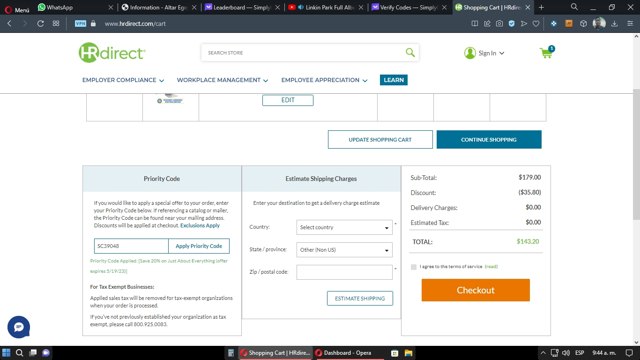Show hidden system tray icons
Image resolution: width=640 pixels, height=360 pixels.
[543, 353]
